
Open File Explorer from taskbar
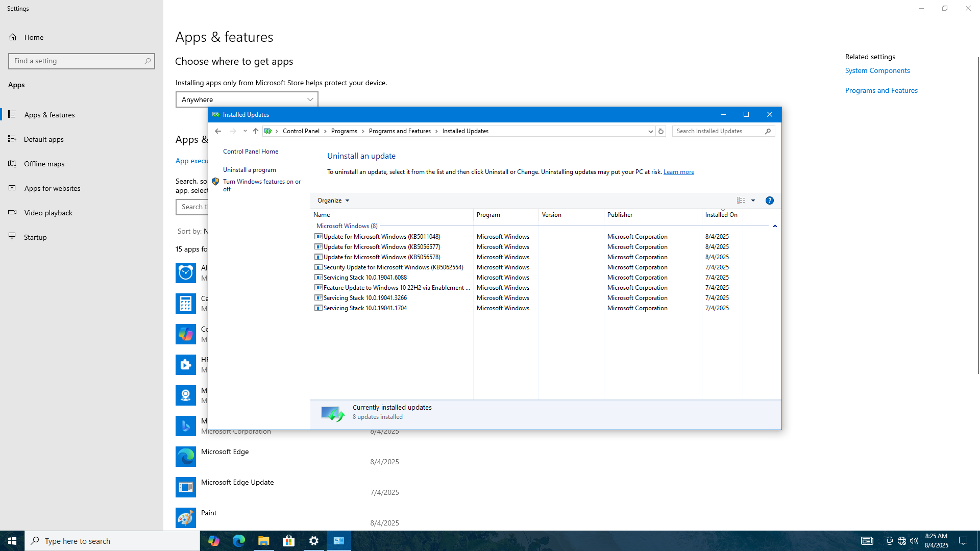(x=263, y=541)
